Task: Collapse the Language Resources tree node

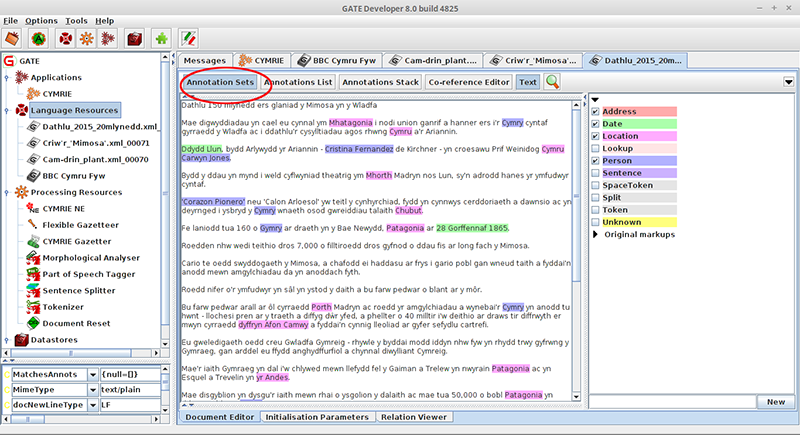Action: coord(7,110)
